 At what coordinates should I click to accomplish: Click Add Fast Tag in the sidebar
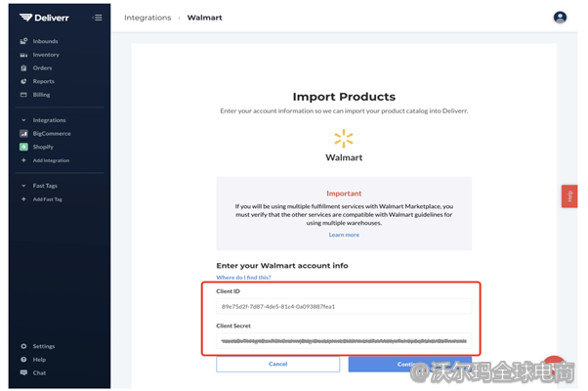click(47, 199)
